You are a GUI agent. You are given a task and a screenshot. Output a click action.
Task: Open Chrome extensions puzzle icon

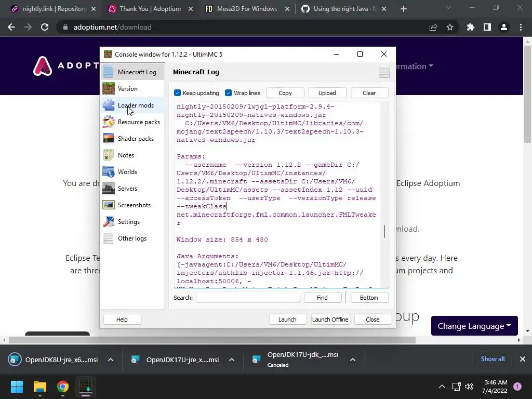point(470,27)
